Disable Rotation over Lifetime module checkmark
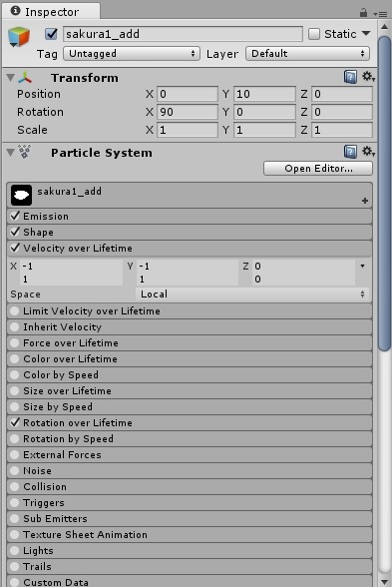The height and width of the screenshot is (587, 392). 15,422
